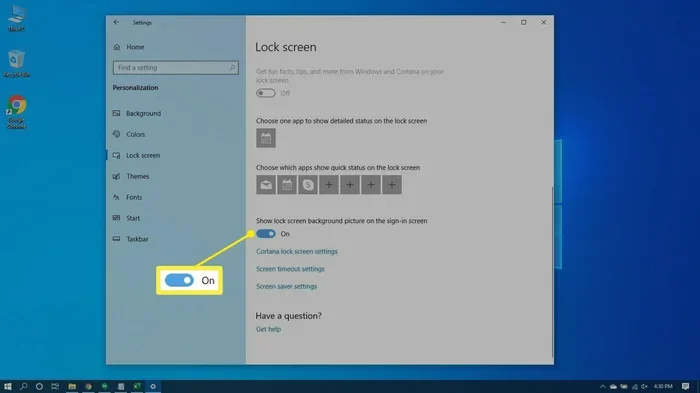700x393 pixels.
Task: Select This PC desktop icon
Action: coord(17,18)
